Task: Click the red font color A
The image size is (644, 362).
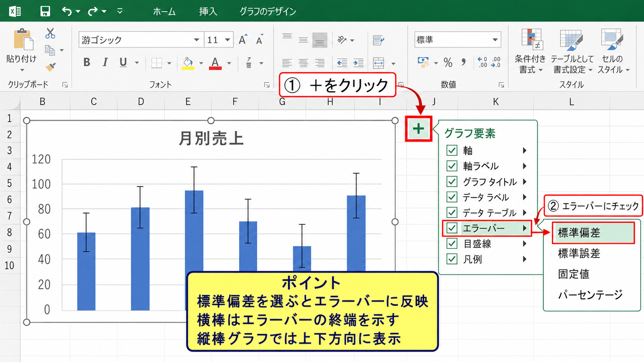Action: tap(215, 63)
